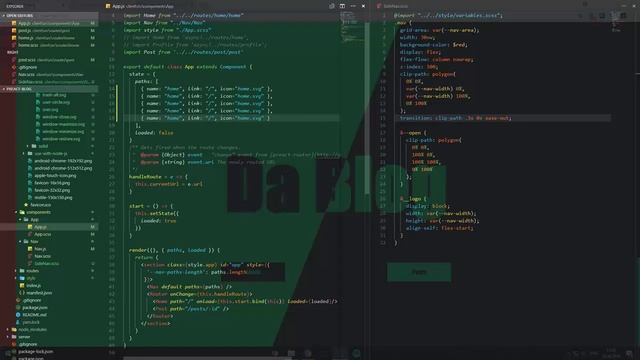The height and width of the screenshot is (360, 640).
Task: Click the Open Changes icon in the App.js editor title bar
Action: coord(331,6)
